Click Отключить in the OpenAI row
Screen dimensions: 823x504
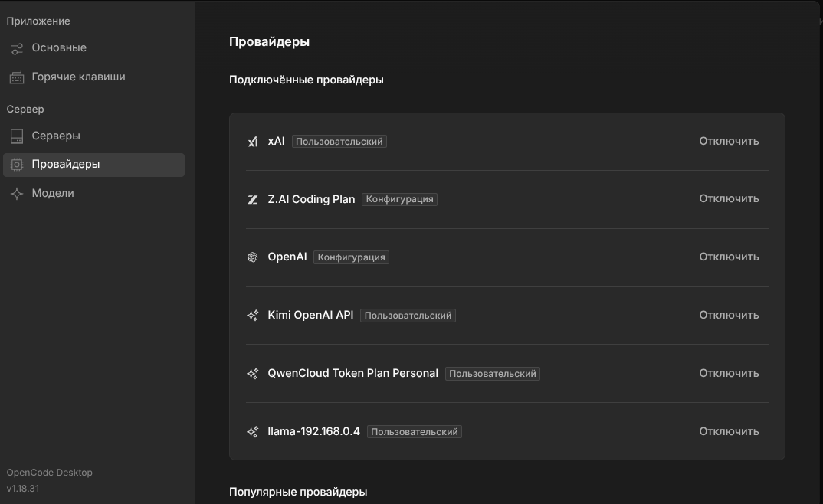[729, 257]
